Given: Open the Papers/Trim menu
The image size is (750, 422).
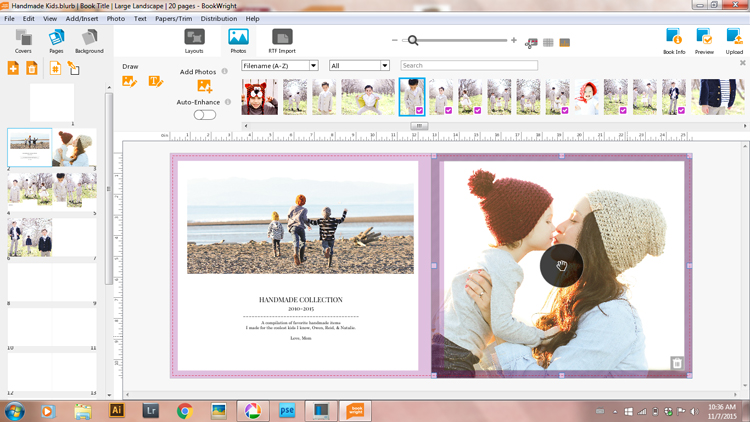Looking at the screenshot, I should 174,19.
